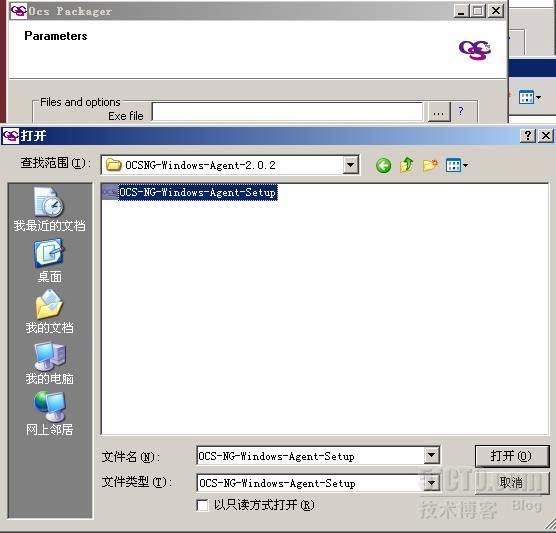This screenshot has height=533, width=556.
Task: Maximize the Ocs Packager window
Action: pyautogui.click(x=478, y=11)
